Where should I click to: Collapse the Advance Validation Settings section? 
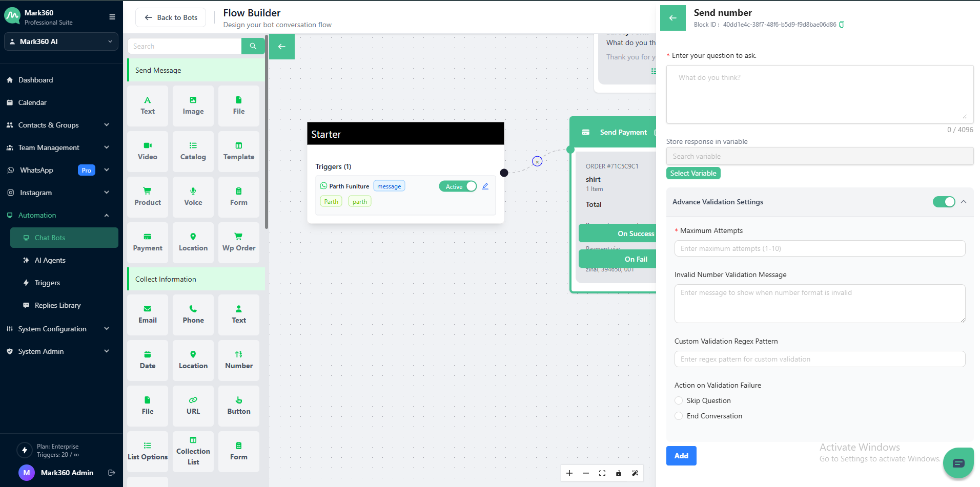964,202
